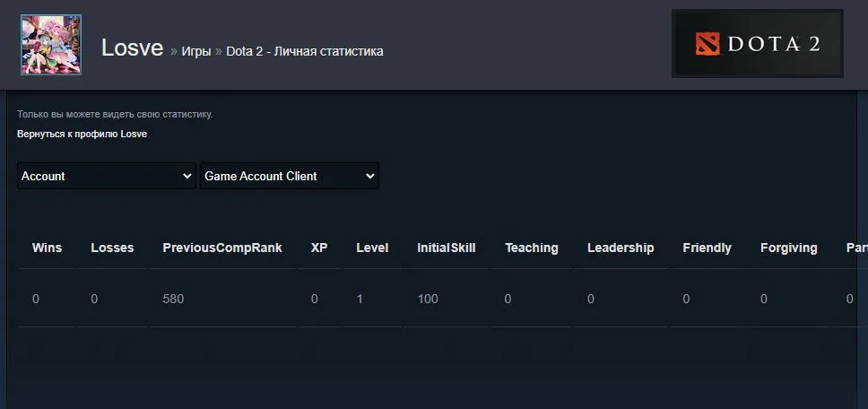Screen dimensions: 868x409
Task: Click the PreviousCompRank column header
Action: [222, 248]
